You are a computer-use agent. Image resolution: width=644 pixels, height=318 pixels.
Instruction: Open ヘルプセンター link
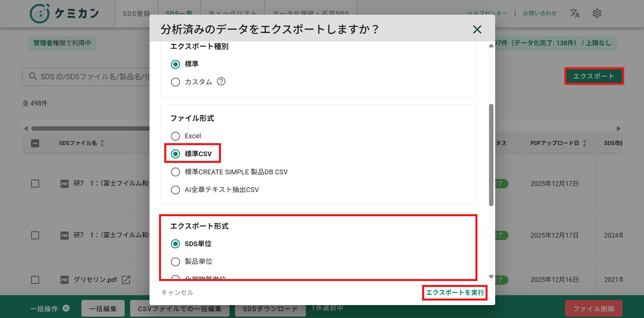(x=487, y=13)
